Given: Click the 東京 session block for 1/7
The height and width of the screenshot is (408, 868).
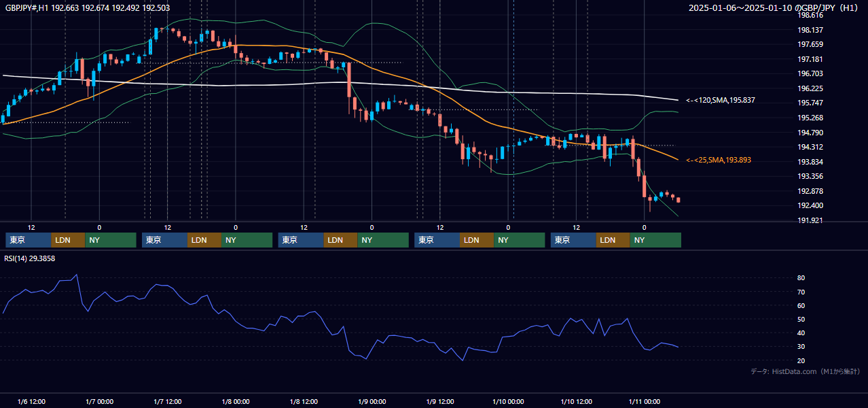Looking at the screenshot, I should (165, 240).
